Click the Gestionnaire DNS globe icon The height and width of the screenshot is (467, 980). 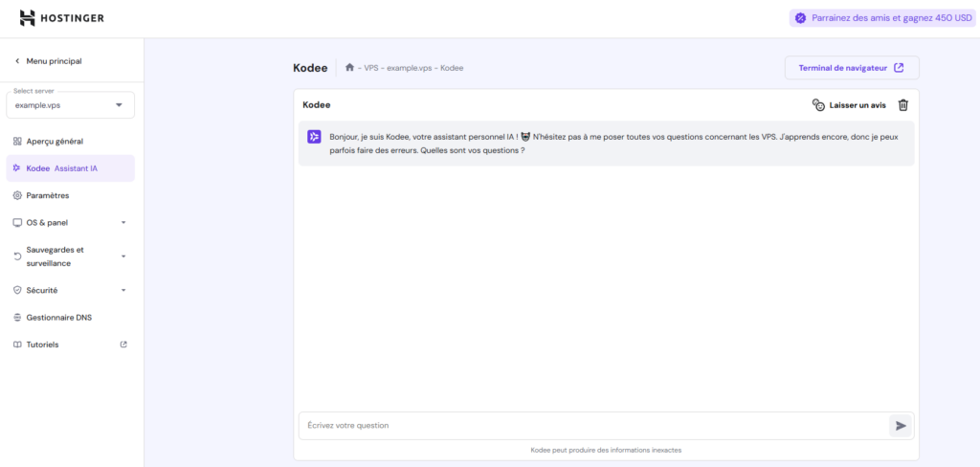pos(17,318)
